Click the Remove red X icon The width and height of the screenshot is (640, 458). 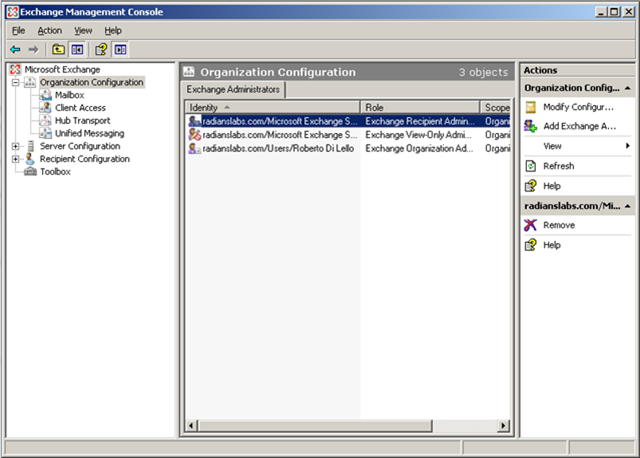(531, 225)
